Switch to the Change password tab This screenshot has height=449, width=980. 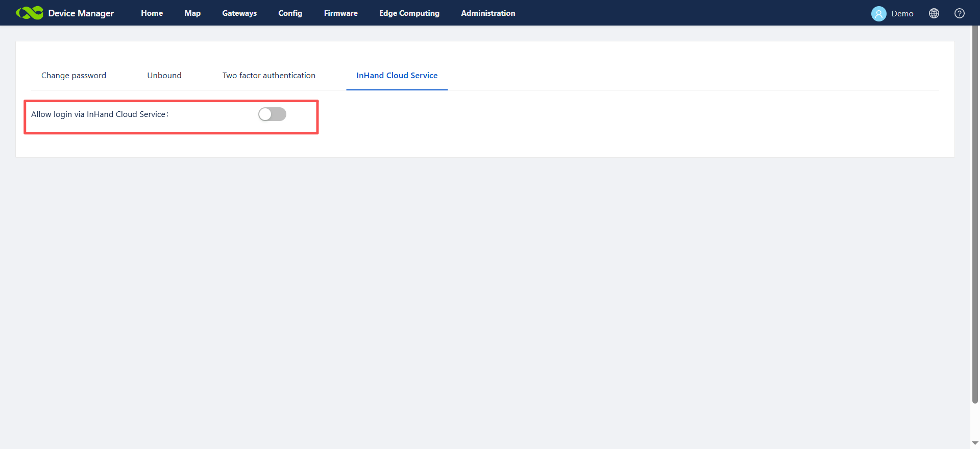pyautogui.click(x=73, y=76)
